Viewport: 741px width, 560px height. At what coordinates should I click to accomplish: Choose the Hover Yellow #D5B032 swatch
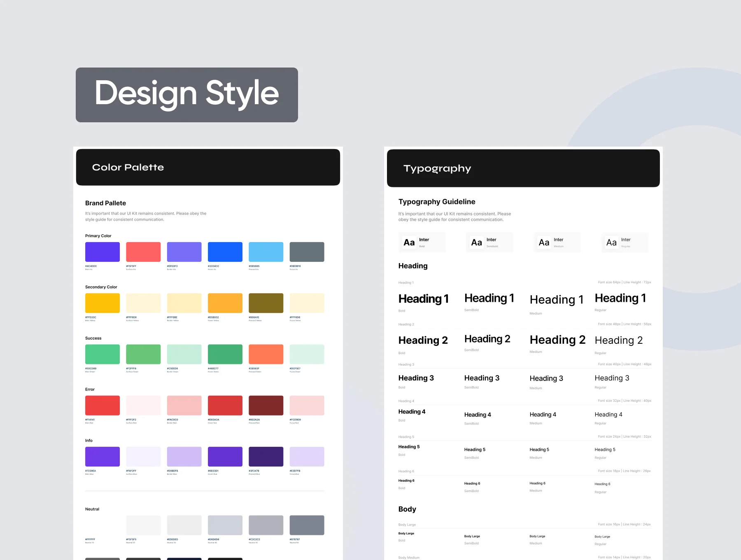pyautogui.click(x=225, y=303)
